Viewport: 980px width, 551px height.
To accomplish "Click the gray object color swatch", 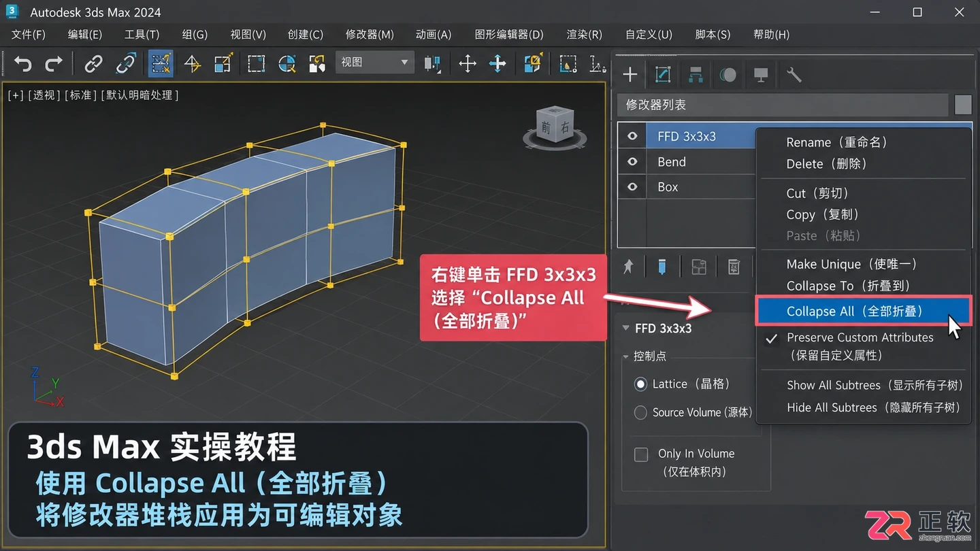I will point(963,105).
